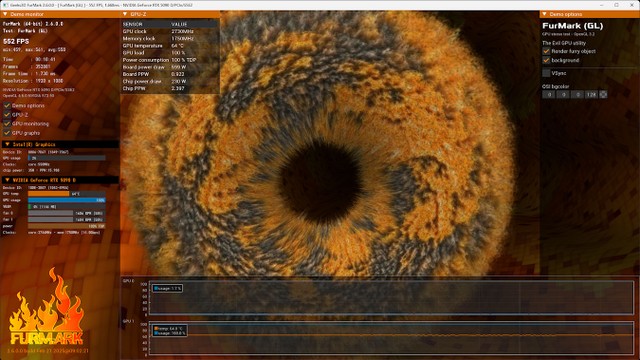
Task: Click the GPU 1 temp and usage legend
Action: pos(170,331)
